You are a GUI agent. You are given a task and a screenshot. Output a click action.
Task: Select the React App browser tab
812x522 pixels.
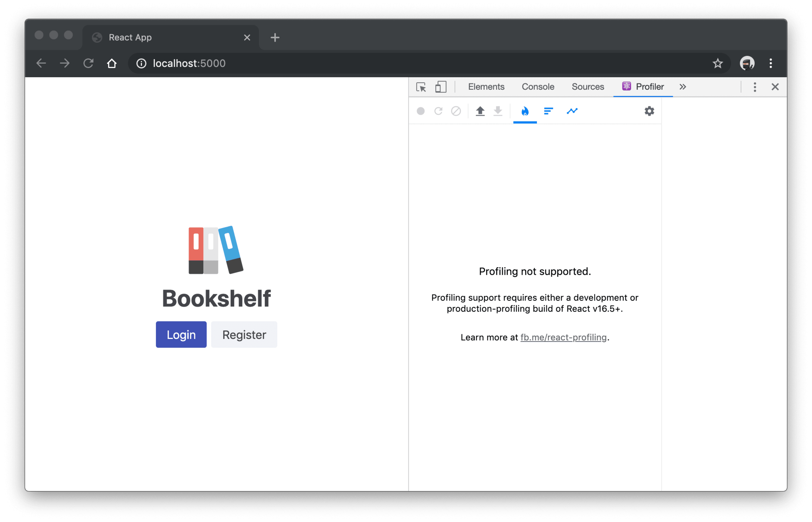pos(171,38)
